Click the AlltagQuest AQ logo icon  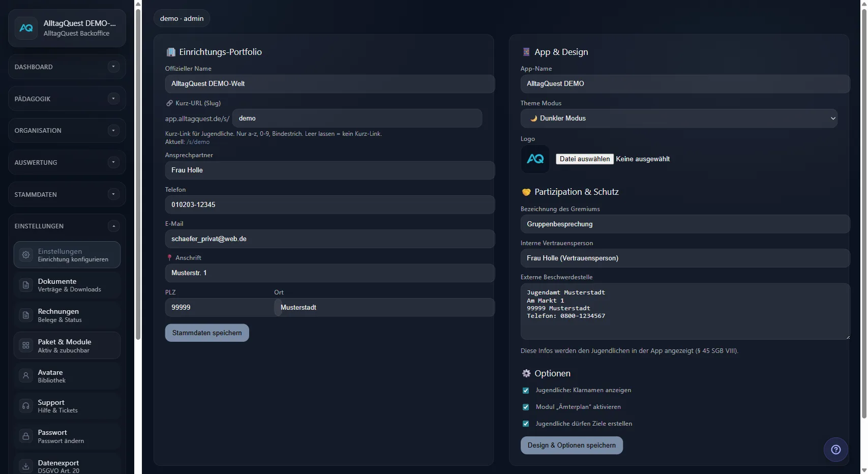[26, 28]
